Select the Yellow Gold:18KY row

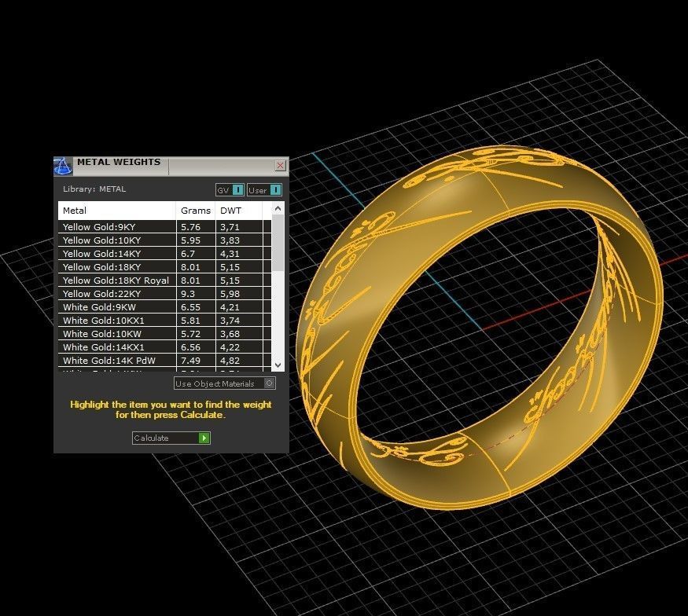(x=164, y=267)
